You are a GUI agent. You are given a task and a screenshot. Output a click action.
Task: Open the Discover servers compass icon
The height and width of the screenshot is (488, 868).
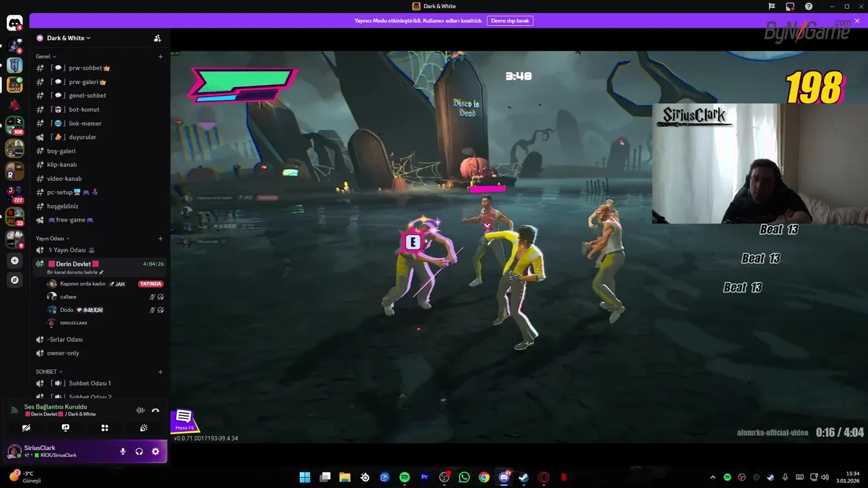tap(14, 279)
